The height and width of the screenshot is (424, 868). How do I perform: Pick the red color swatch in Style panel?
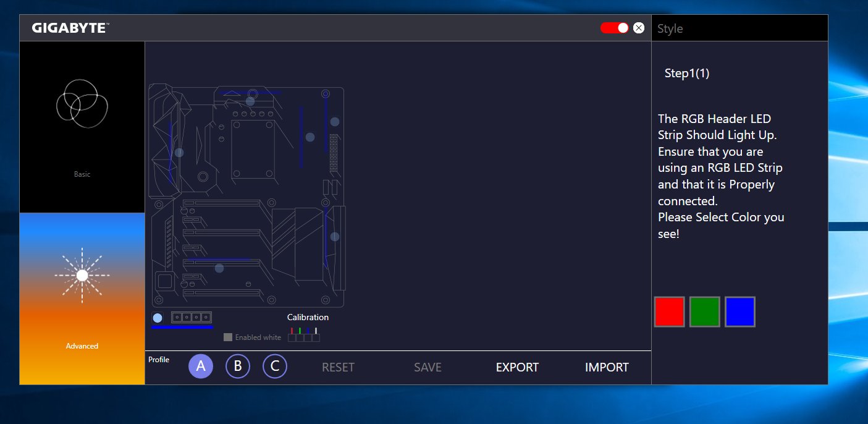click(x=669, y=312)
